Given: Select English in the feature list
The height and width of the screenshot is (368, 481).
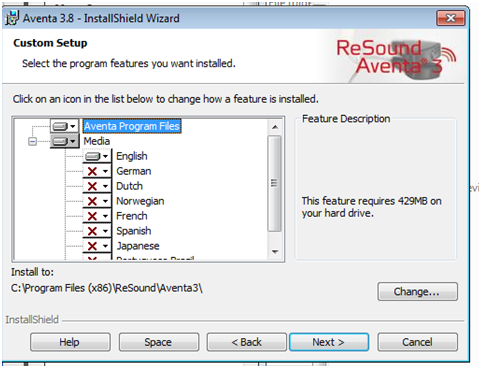Looking at the screenshot, I should (x=132, y=156).
